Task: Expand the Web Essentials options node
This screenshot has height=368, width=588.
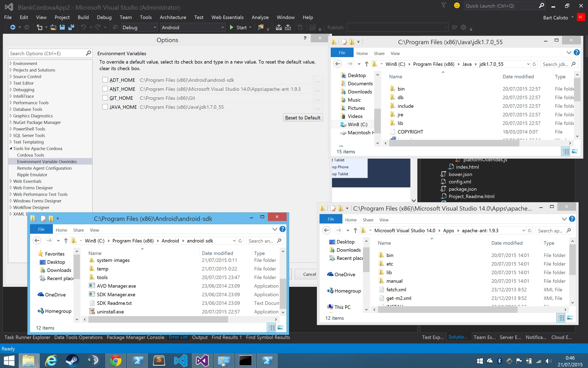Action: [x=11, y=181]
